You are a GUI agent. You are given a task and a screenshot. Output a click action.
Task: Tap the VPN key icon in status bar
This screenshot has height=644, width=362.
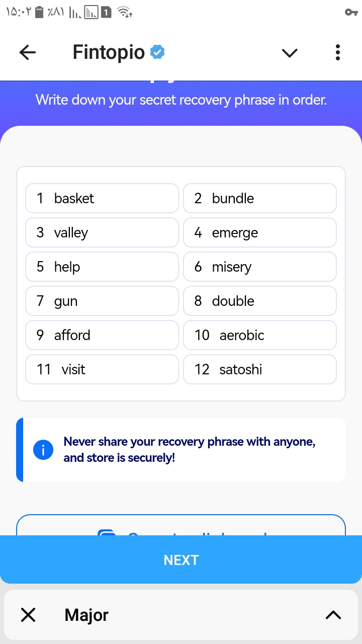(351, 12)
